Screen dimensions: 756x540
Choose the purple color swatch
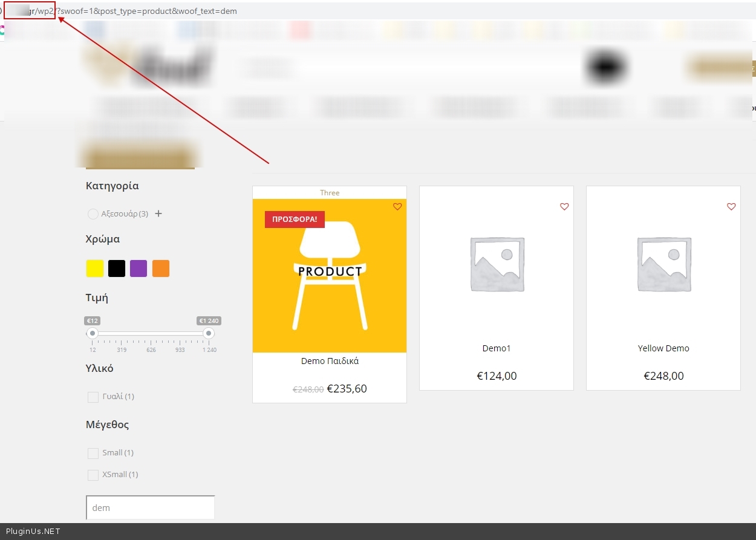138,268
